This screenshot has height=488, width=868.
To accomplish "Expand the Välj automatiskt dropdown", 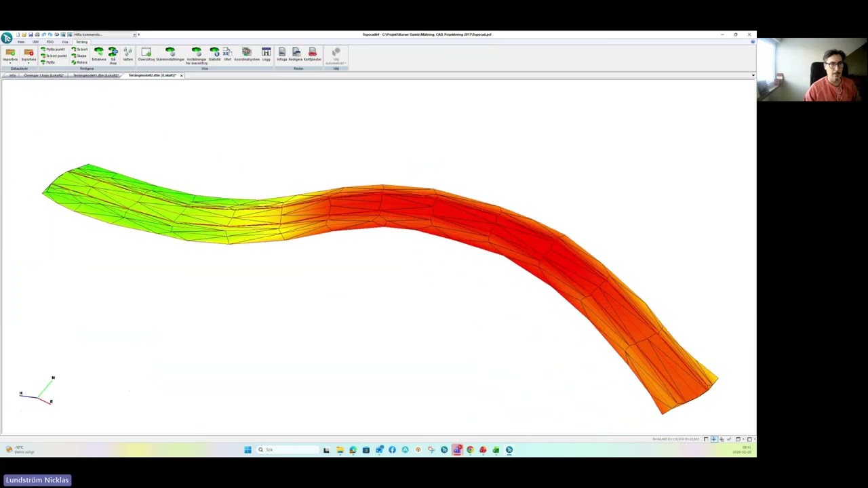I will tap(336, 56).
